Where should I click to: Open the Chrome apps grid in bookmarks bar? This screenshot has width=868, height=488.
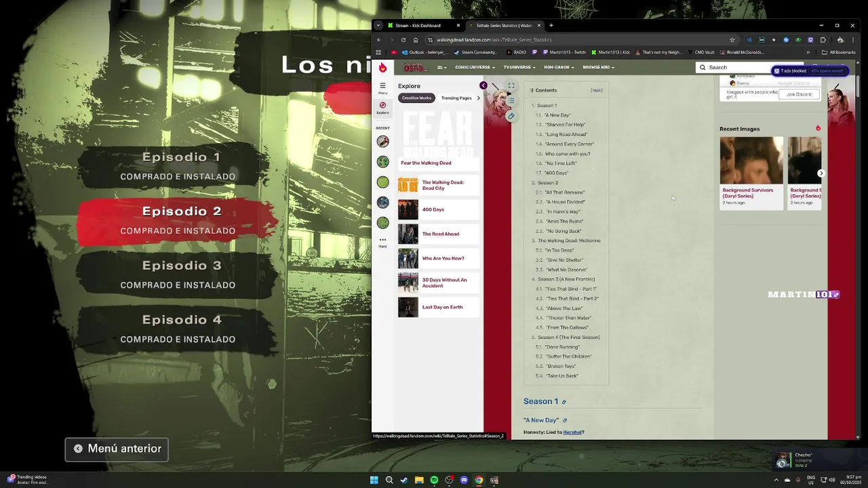(378, 52)
